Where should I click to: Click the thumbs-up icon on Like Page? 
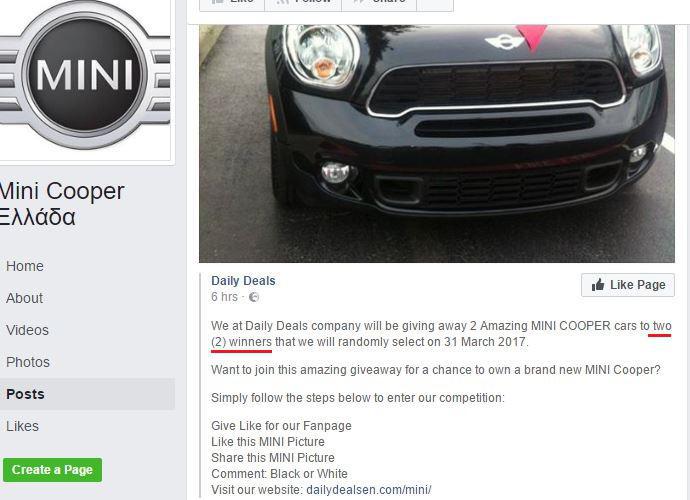598,285
